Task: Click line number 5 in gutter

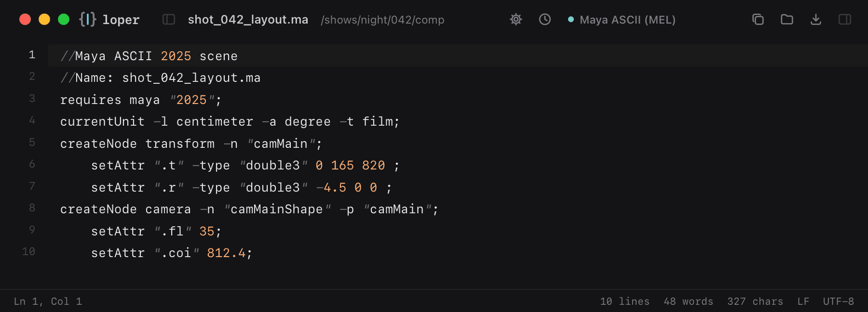Action: tap(32, 143)
